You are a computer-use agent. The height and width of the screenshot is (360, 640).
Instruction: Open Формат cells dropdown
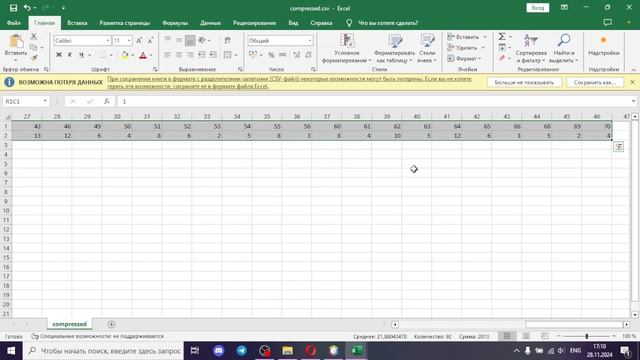(x=464, y=58)
